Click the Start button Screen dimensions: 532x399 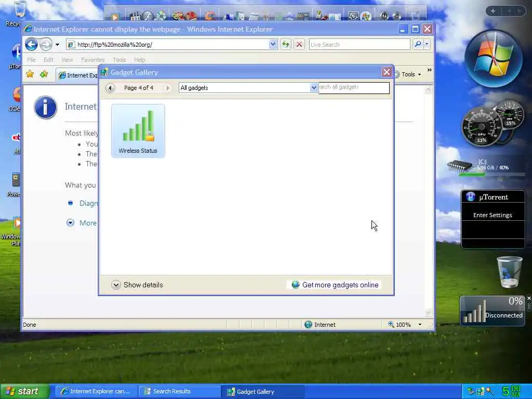[x=25, y=391]
